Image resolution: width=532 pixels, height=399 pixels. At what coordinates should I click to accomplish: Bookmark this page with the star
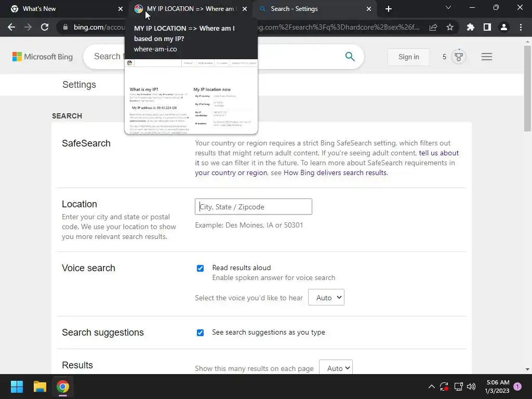point(450,27)
